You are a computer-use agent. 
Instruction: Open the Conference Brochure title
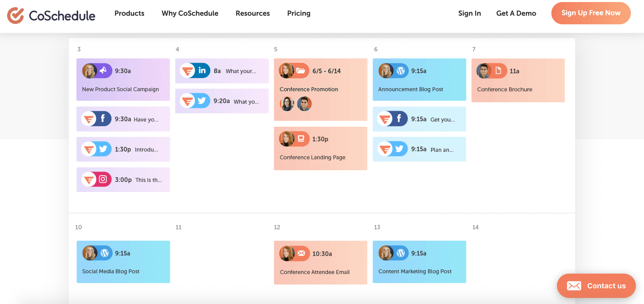point(505,89)
